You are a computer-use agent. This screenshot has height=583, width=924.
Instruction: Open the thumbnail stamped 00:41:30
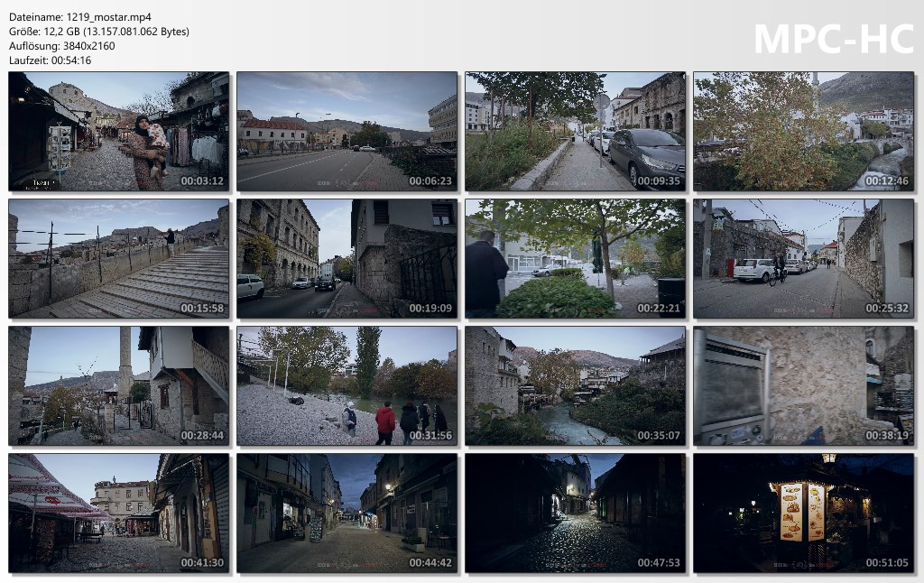click(x=119, y=514)
